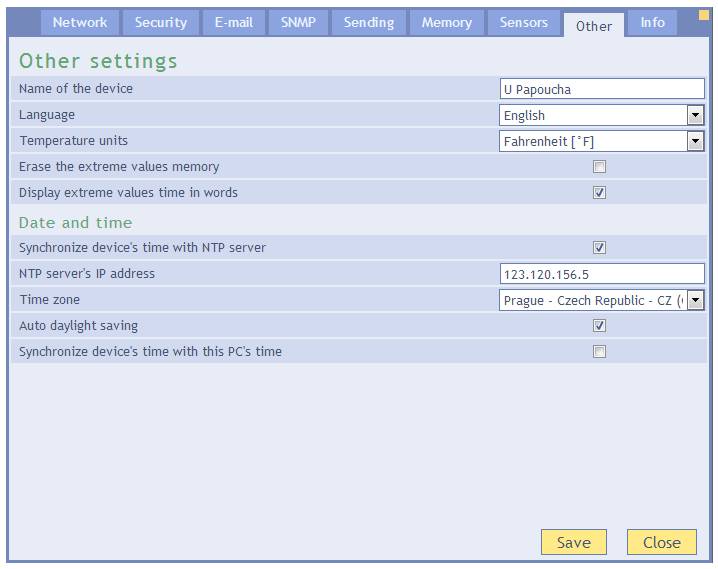
Task: Toggle Synchronize device's time with NTP server
Action: pyautogui.click(x=599, y=248)
